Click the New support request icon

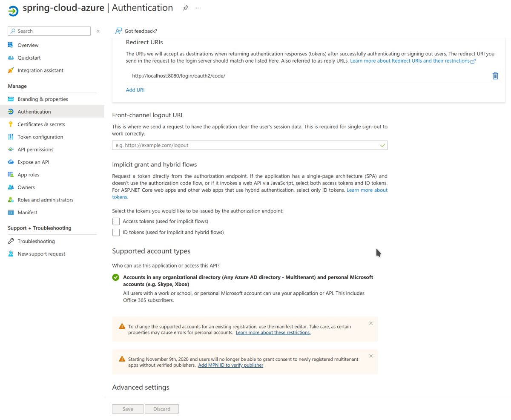click(11, 254)
